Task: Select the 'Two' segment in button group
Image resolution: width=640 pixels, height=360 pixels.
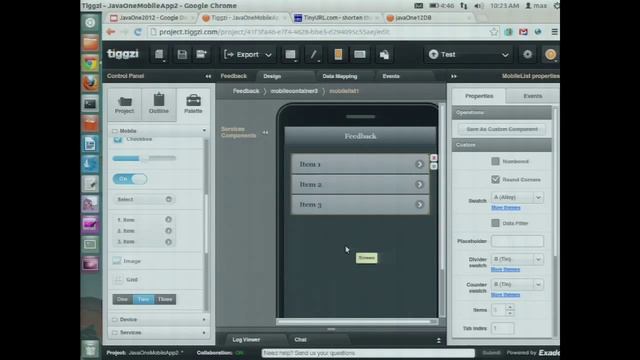Action: (143, 299)
